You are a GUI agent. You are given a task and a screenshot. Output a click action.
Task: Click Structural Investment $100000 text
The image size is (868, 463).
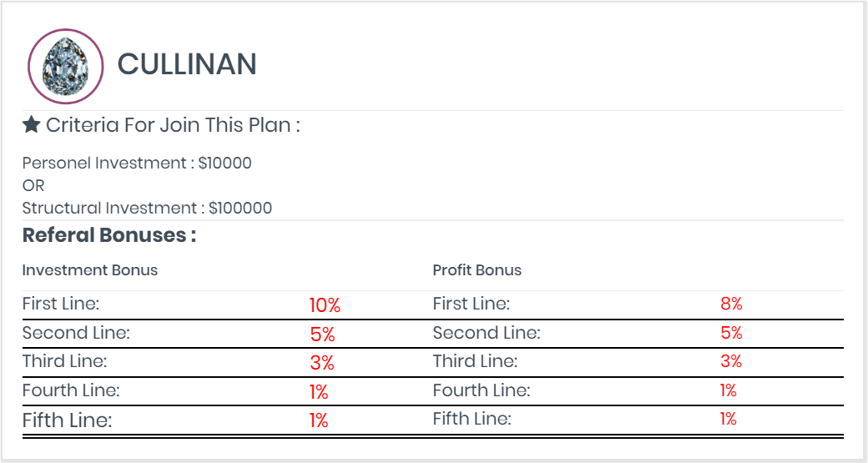147,208
